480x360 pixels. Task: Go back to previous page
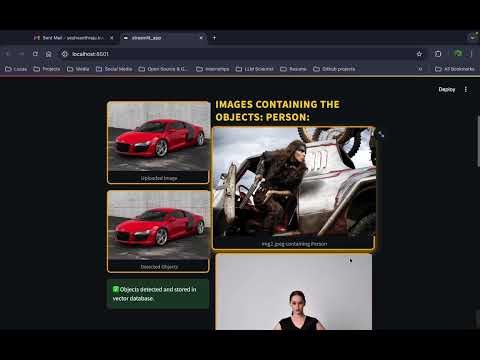[x=8, y=54]
